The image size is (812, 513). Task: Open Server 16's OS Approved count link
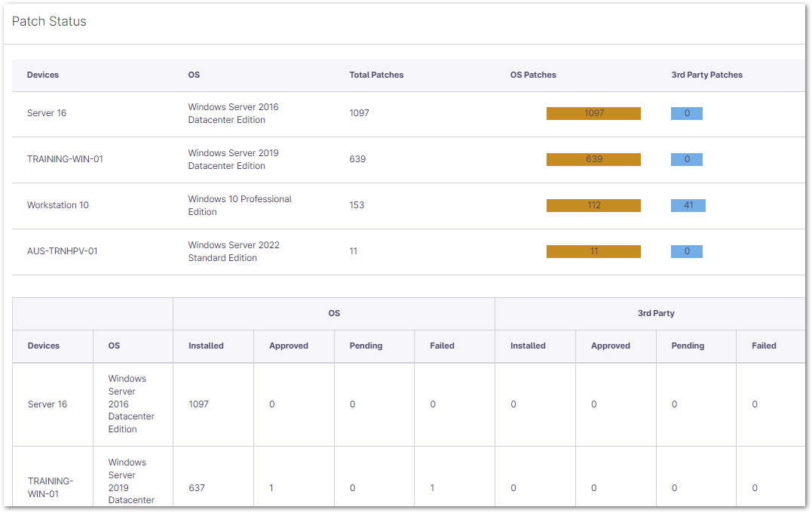click(272, 404)
